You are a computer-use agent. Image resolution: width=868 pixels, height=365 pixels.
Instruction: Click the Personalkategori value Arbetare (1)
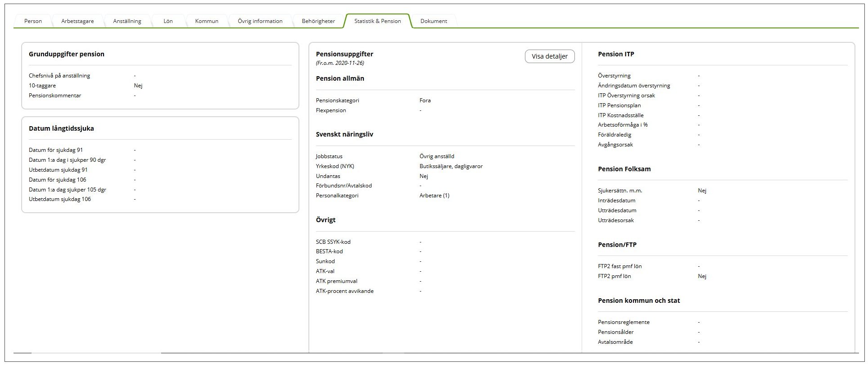click(x=434, y=196)
